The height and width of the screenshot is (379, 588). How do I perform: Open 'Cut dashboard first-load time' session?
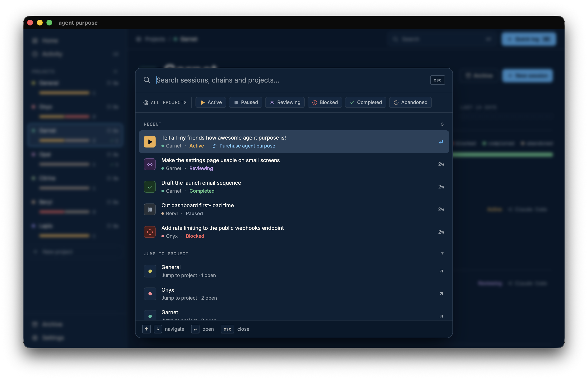[294, 209]
